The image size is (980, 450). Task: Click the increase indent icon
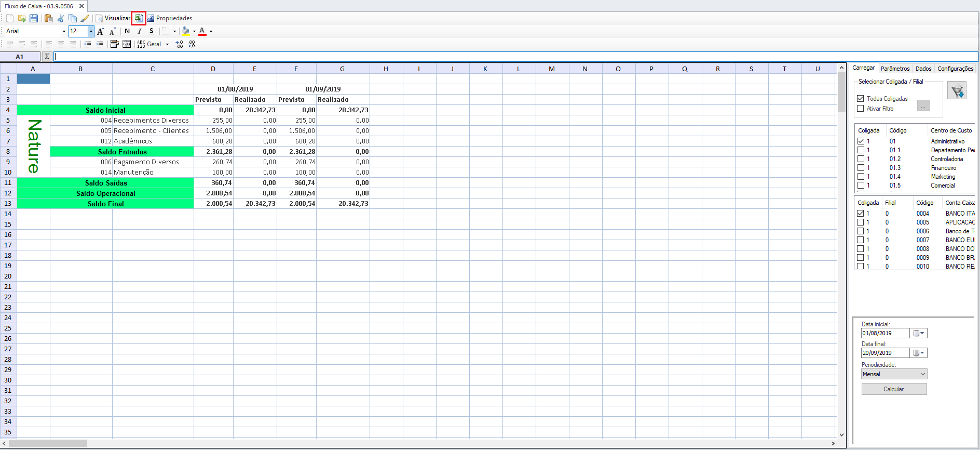(x=100, y=44)
